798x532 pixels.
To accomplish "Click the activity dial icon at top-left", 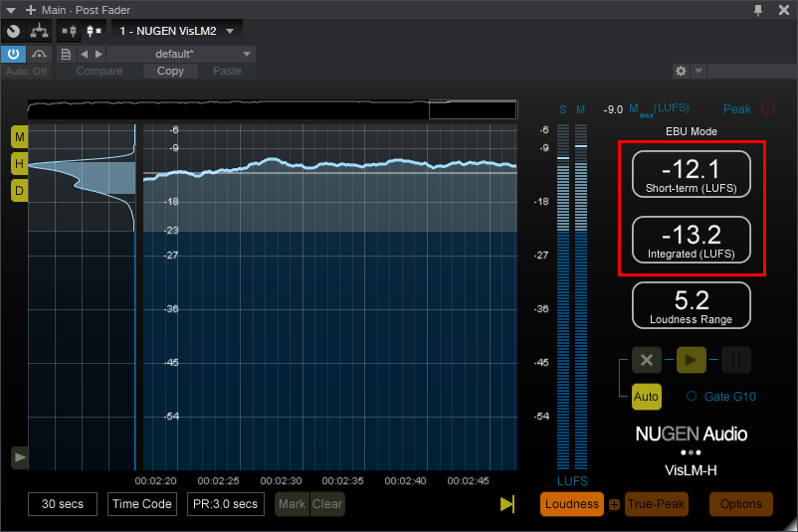I will (13, 31).
